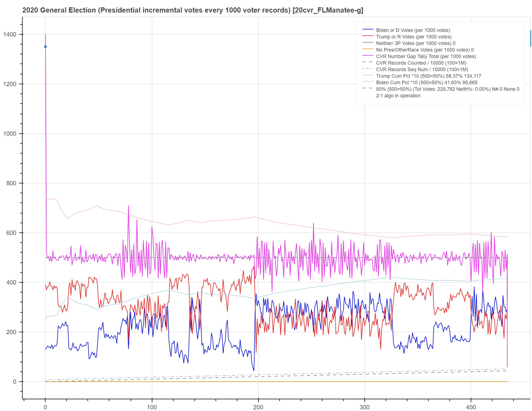
Task: Click the '2:1 algo in operation' legend text
Action: point(398,96)
